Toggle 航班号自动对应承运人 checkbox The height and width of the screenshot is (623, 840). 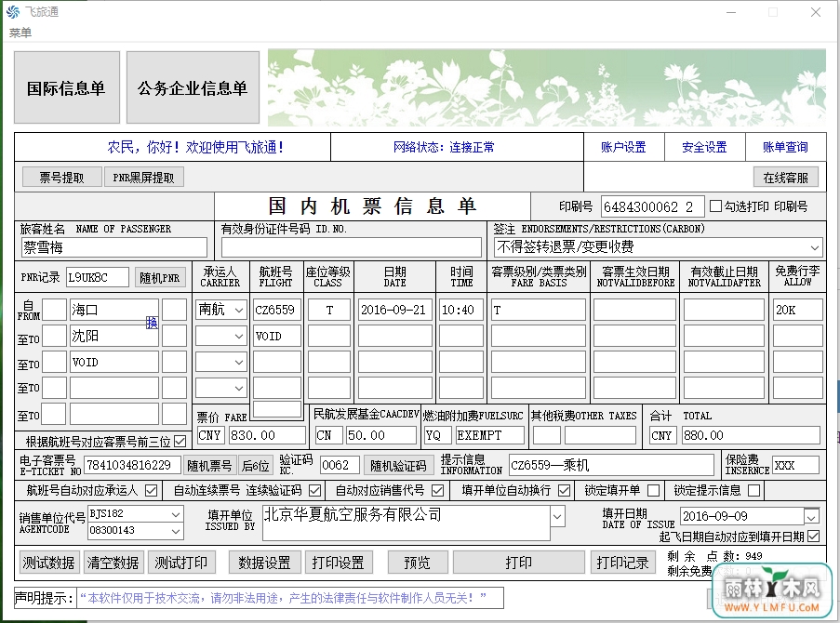click(152, 490)
